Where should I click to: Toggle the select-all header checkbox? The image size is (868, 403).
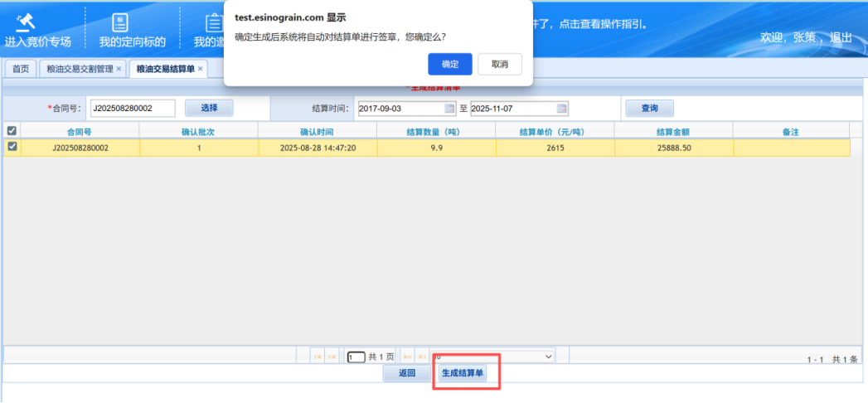12,130
